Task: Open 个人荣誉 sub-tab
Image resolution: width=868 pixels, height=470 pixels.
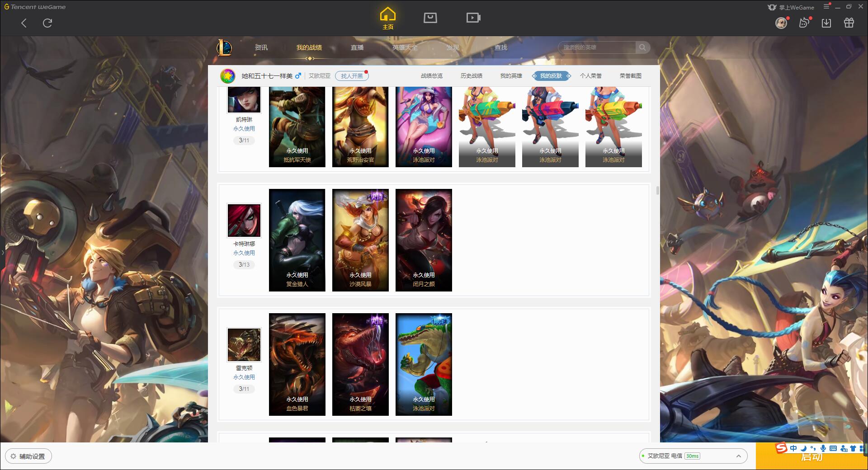Action: 591,76
